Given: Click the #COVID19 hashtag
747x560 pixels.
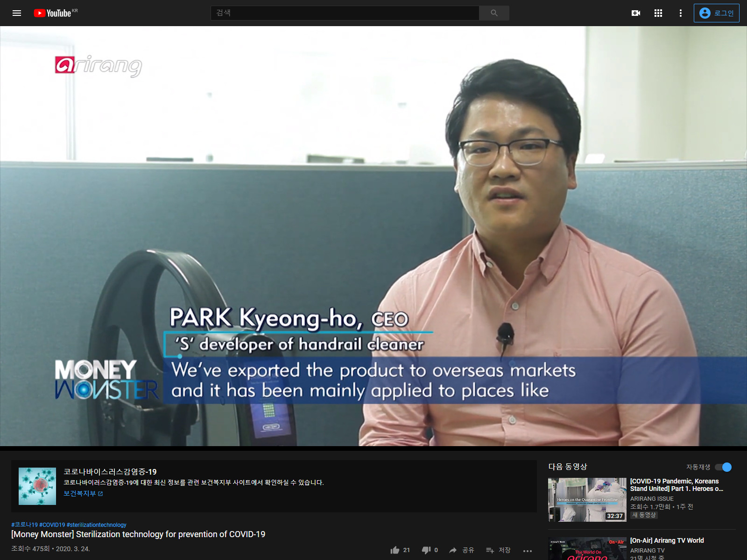Looking at the screenshot, I should point(52,525).
